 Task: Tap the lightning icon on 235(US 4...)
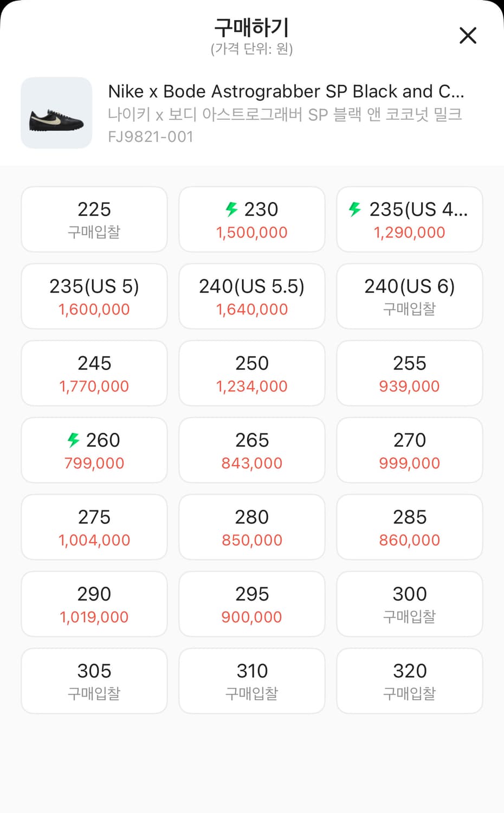(x=355, y=209)
